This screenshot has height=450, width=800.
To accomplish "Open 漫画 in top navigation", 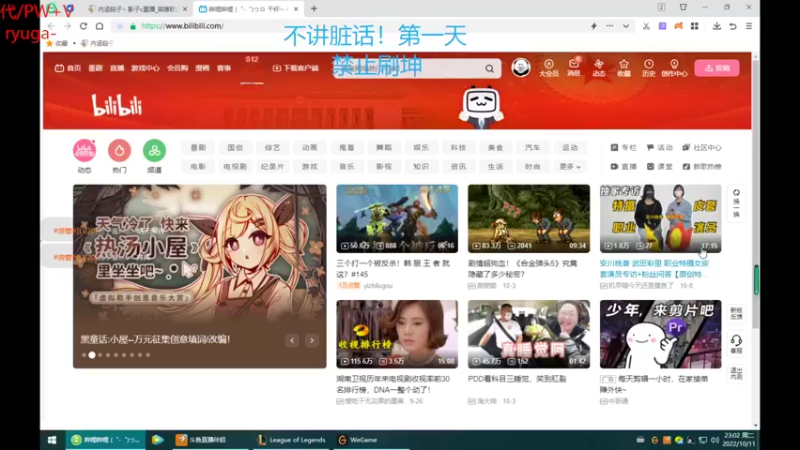I will (203, 68).
